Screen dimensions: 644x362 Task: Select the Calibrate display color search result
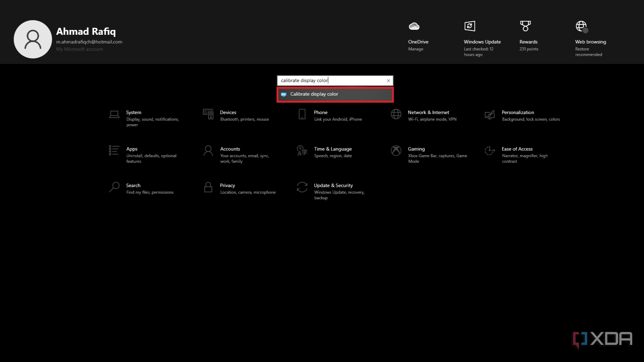[335, 94]
